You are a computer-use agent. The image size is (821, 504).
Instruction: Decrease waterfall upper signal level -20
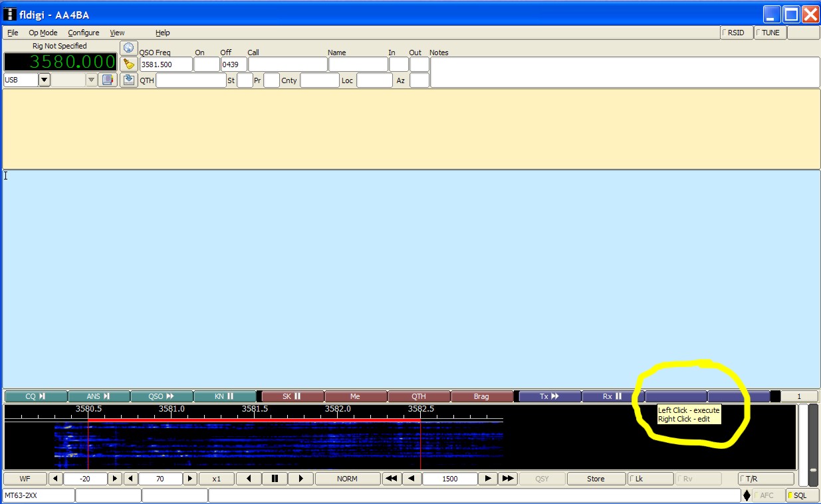pos(55,479)
